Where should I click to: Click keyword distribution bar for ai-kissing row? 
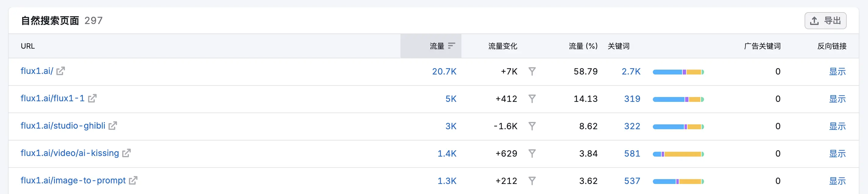click(x=678, y=154)
